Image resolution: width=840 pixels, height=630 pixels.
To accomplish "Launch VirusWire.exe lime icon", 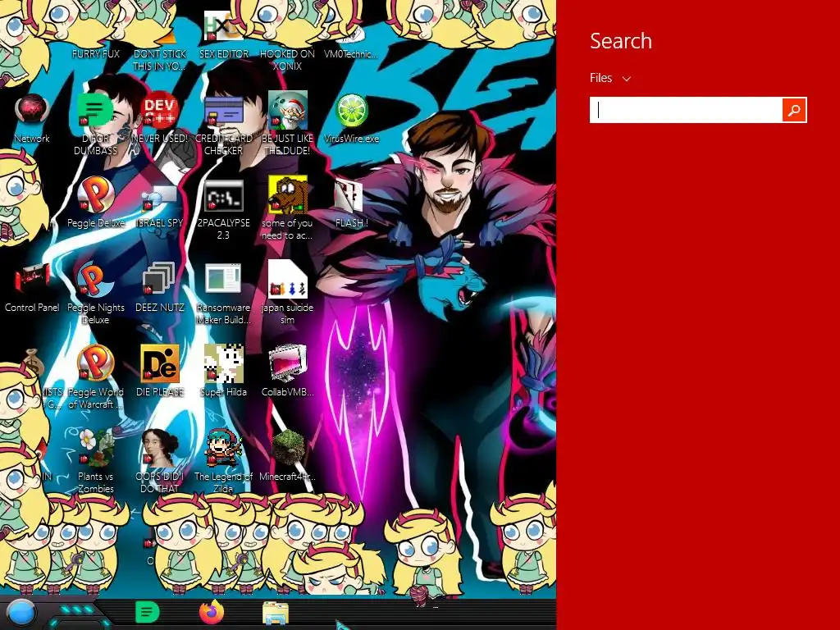I will pos(351,110).
